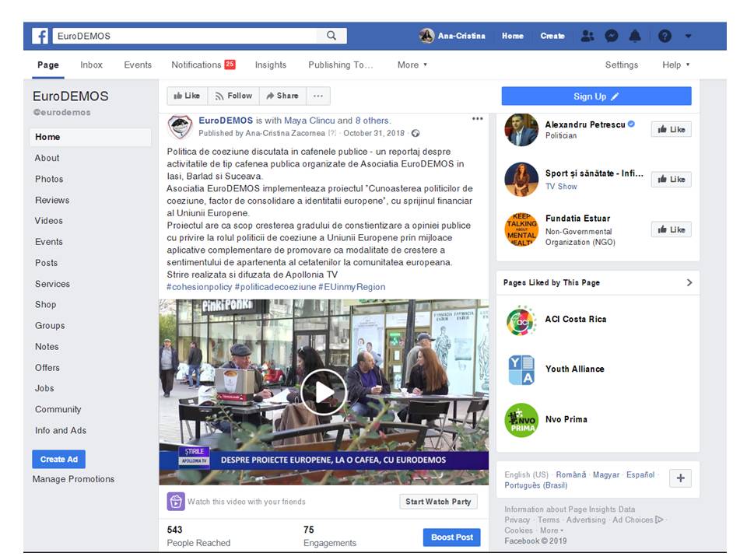Open the Jobs sidebar item
The width and height of the screenshot is (747, 560).
tap(44, 389)
